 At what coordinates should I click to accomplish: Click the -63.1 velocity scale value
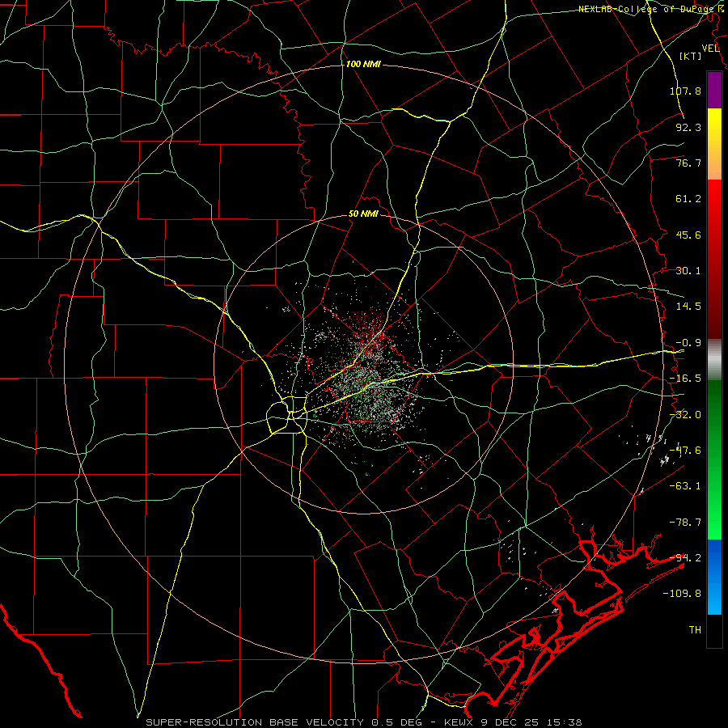click(685, 486)
